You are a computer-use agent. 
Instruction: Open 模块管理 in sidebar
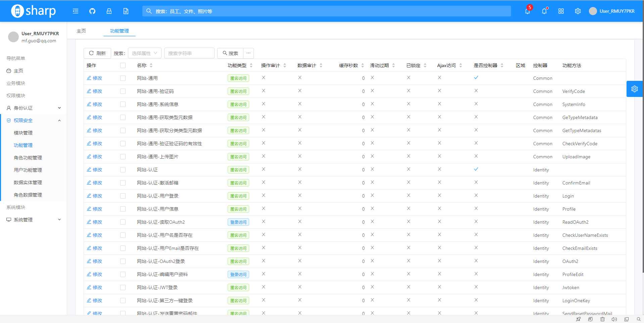click(23, 133)
